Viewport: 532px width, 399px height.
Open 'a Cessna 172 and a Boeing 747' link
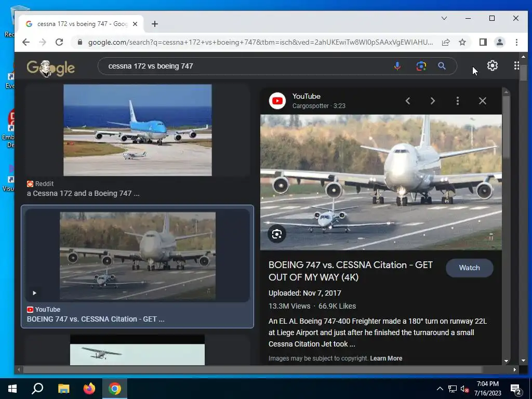(83, 193)
